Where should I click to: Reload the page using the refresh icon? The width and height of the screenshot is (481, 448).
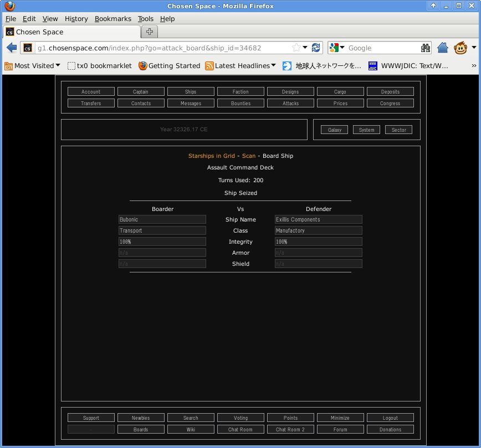pos(316,48)
